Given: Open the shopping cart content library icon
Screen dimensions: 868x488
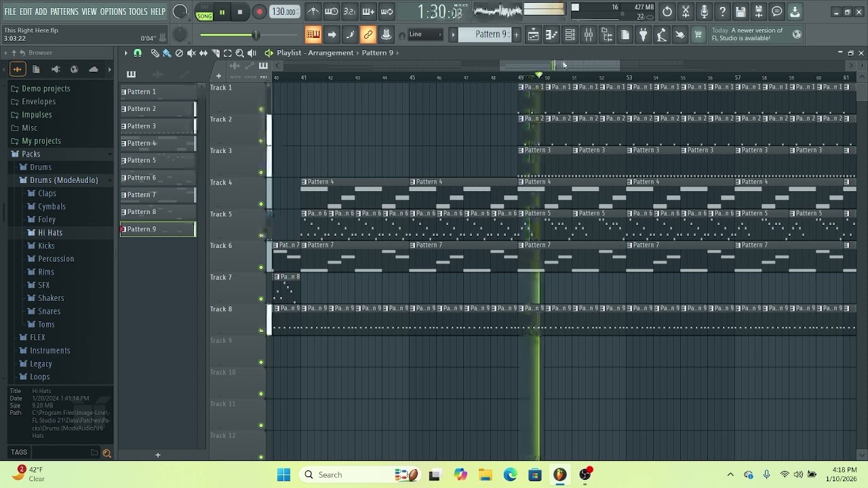Looking at the screenshot, I should tap(698, 35).
